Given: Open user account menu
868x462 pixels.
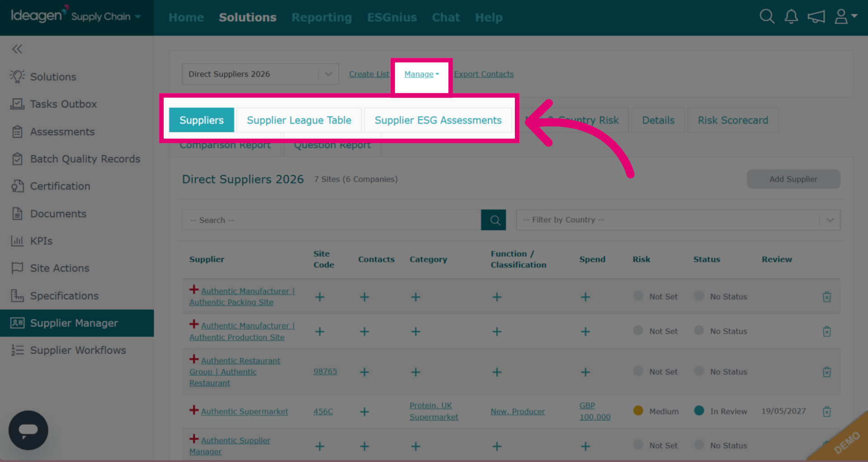Looking at the screenshot, I should pyautogui.click(x=845, y=17).
